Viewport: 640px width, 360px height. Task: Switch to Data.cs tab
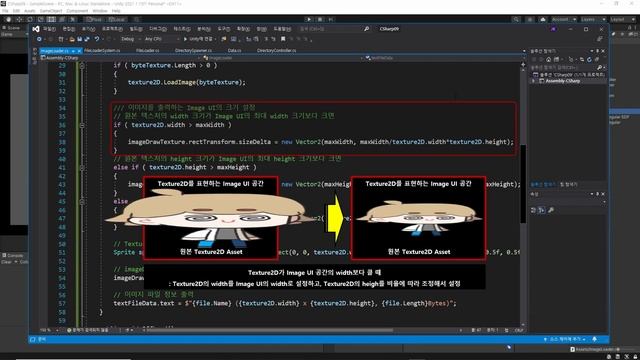click(234, 51)
